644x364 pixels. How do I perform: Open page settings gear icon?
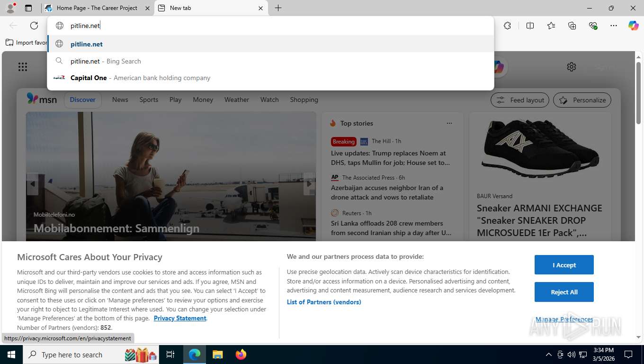tap(572, 67)
